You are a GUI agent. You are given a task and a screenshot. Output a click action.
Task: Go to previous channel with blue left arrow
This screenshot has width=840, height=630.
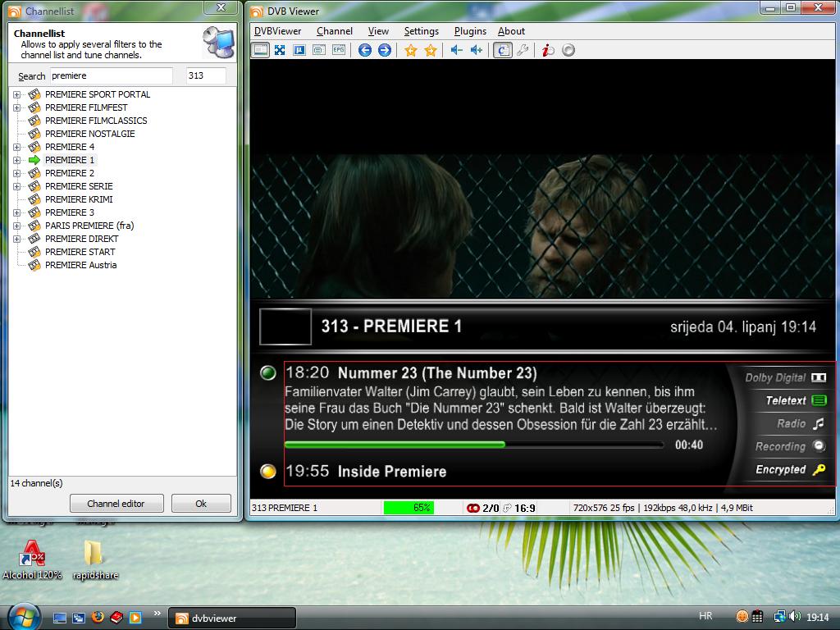click(365, 50)
